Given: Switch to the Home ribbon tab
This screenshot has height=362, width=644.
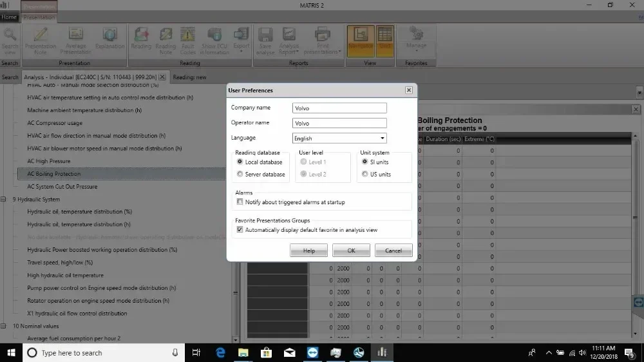Looking at the screenshot, I should [x=9, y=17].
